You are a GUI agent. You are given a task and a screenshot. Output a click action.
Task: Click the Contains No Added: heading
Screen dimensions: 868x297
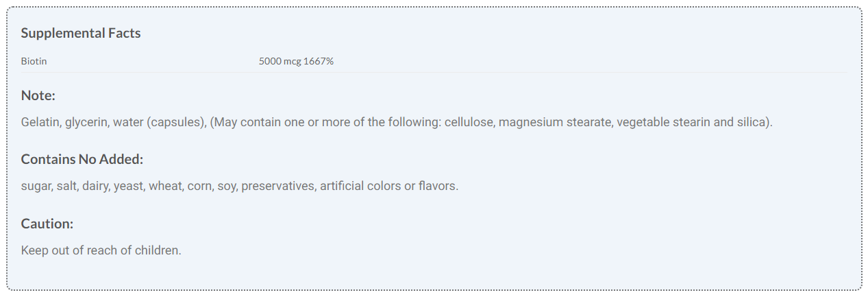point(82,159)
